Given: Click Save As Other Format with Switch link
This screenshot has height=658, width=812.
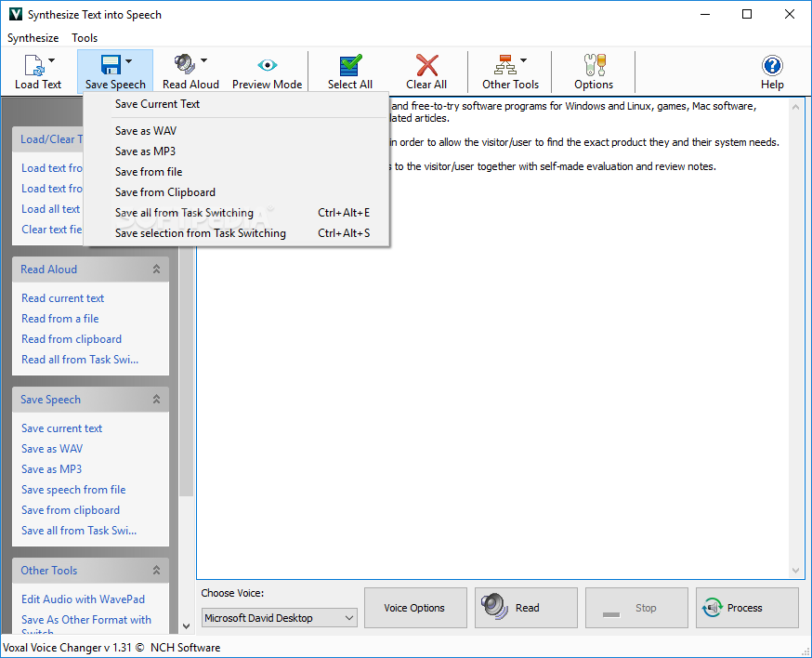Looking at the screenshot, I should pyautogui.click(x=86, y=624).
